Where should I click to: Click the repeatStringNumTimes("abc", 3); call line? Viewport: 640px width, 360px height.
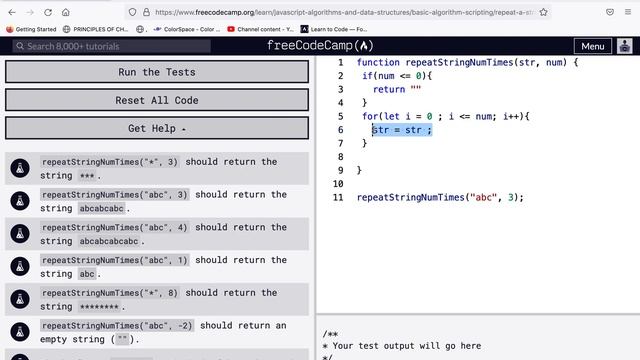click(440, 198)
